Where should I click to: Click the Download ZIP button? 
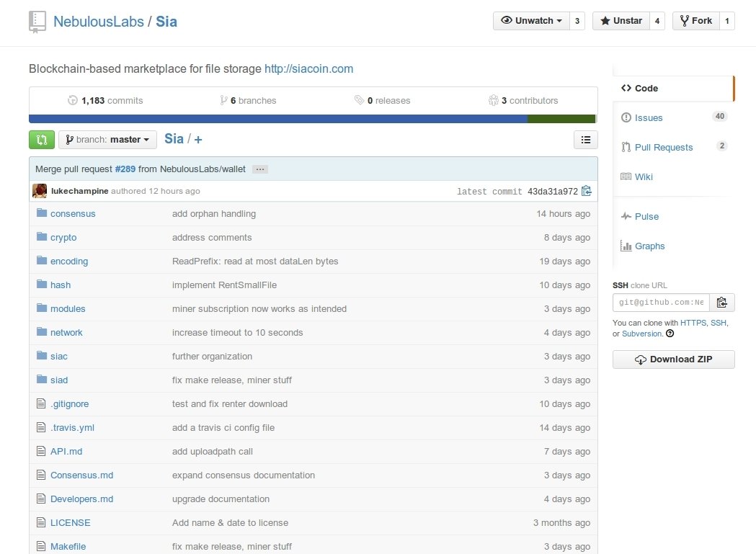click(674, 359)
